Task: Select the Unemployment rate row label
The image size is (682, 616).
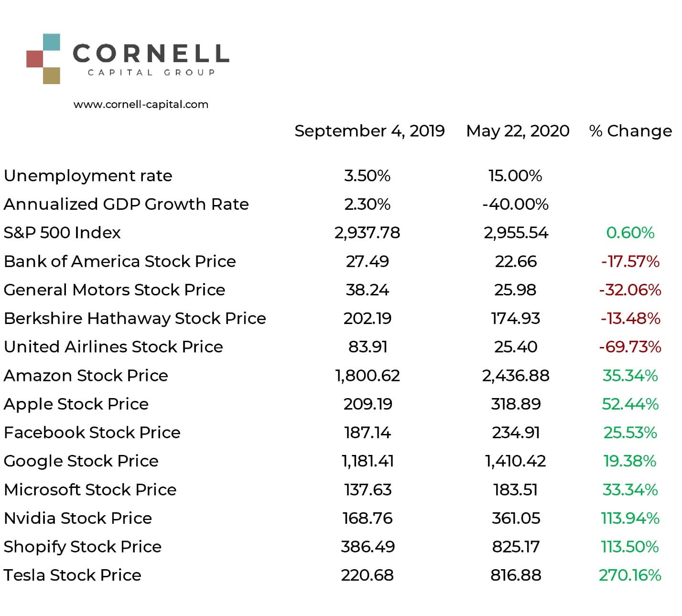Action: pos(88,176)
